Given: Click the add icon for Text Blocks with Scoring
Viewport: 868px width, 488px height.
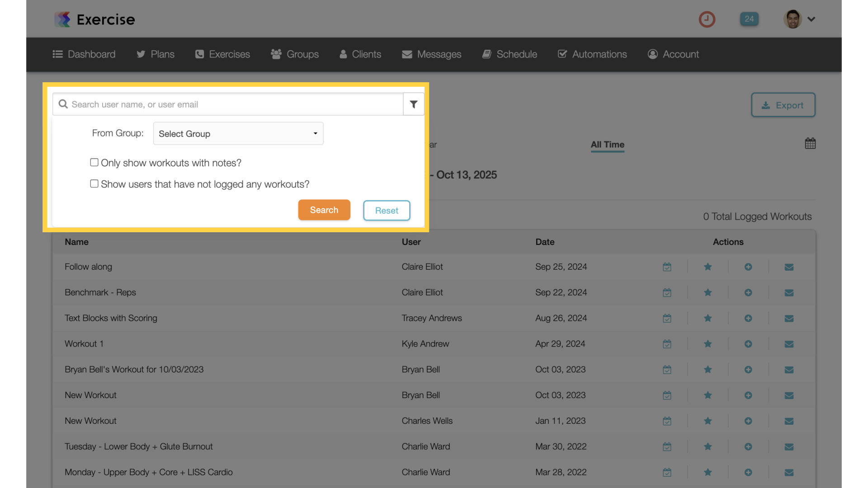Looking at the screenshot, I should tap(748, 318).
